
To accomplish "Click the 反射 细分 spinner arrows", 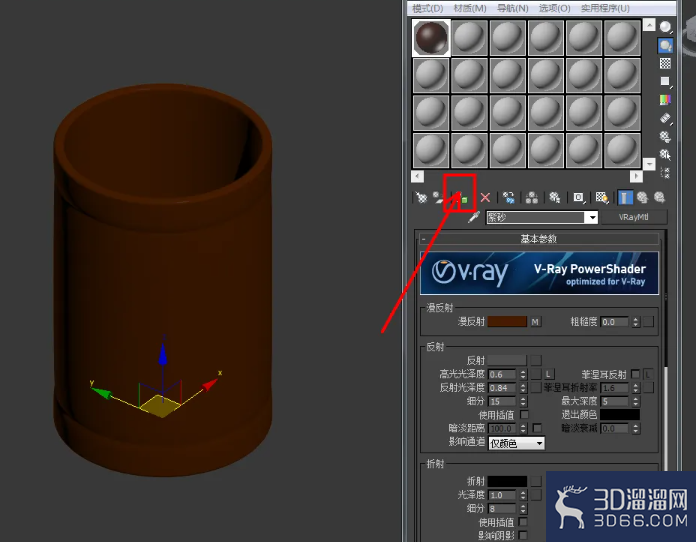I will tap(523, 402).
